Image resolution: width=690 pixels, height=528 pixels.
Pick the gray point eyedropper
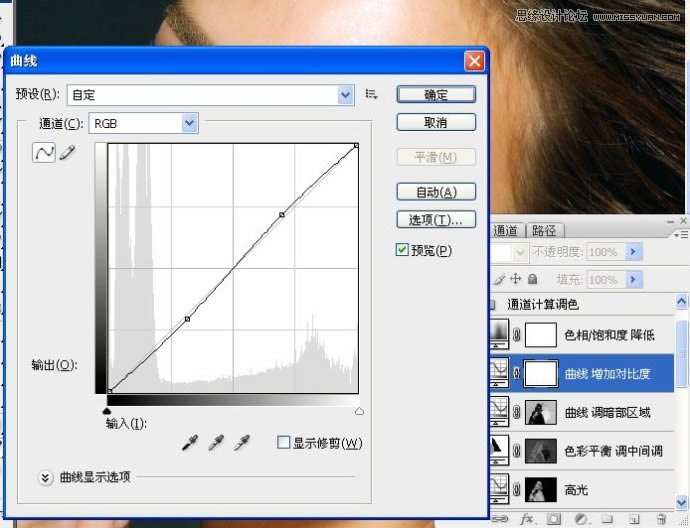tap(214, 443)
